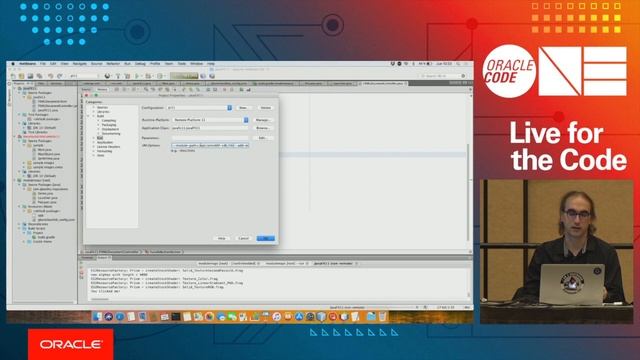Open the Window menu
The height and width of the screenshot is (360, 640).
196,64
